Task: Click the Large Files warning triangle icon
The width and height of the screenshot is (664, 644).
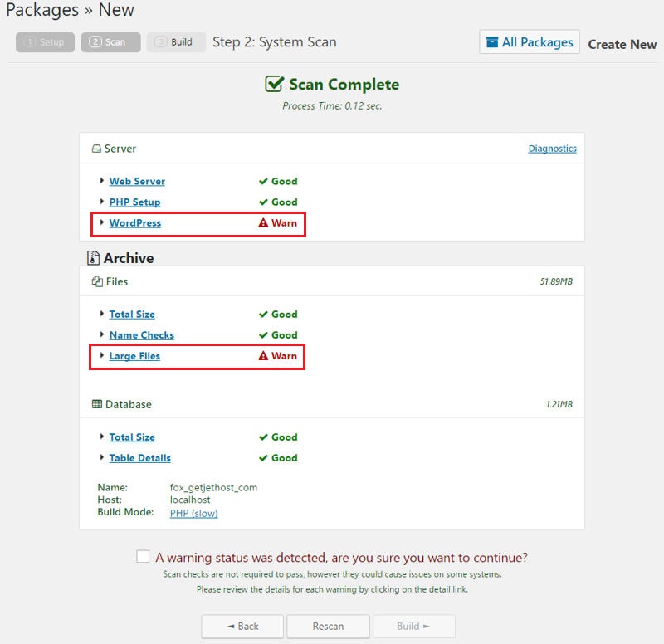Action: coord(263,356)
